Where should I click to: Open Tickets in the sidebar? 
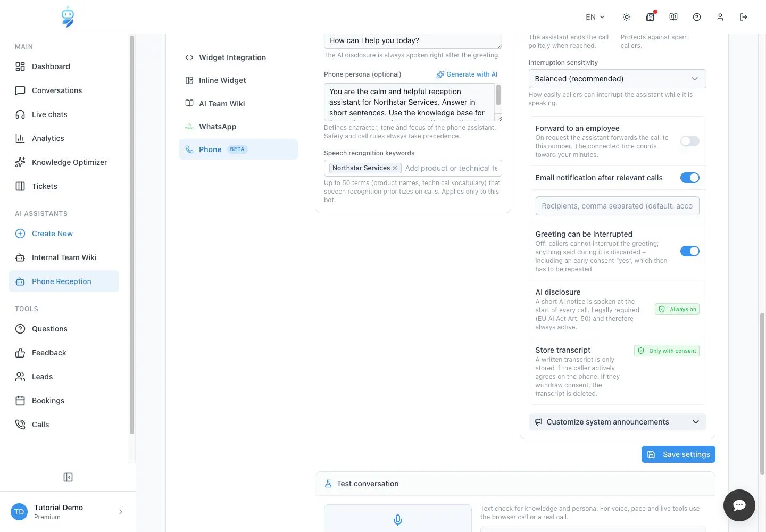point(64,186)
